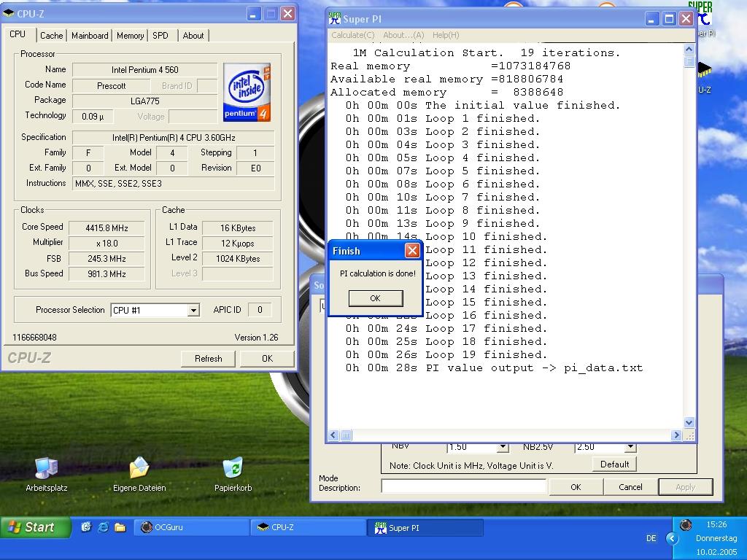Click the CPU-Z chip icon in title bar
This screenshot has height=560, width=747.
coord(9,13)
